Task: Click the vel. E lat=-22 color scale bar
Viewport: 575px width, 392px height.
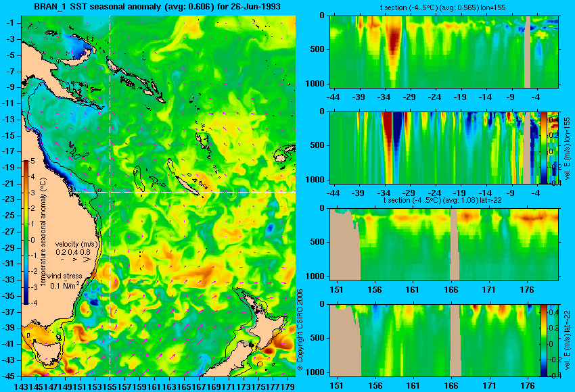Action: pyautogui.click(x=544, y=341)
